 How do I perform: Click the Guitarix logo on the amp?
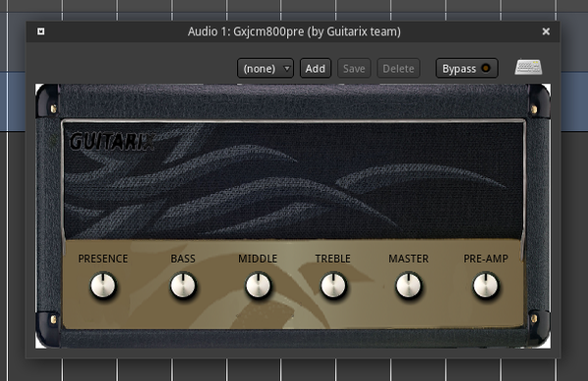coord(112,142)
